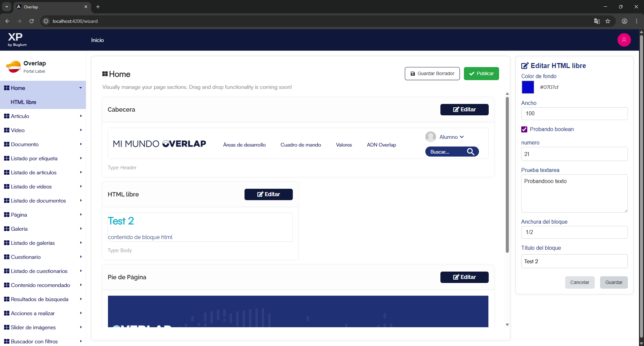Expand the Artículo sidebar item
Image resolution: width=644 pixels, height=346 pixels.
[x=43, y=116]
